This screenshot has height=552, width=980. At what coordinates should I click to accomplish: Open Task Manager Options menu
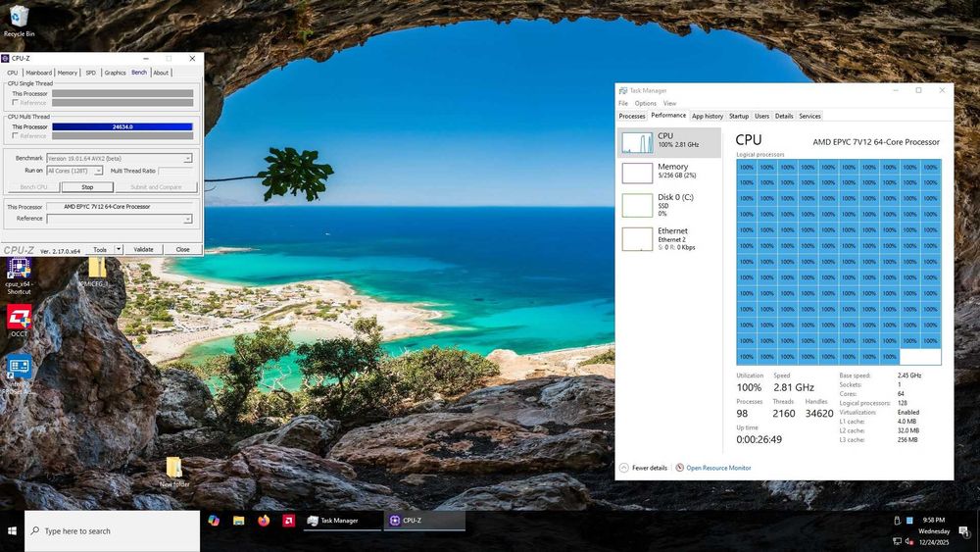[x=646, y=103]
